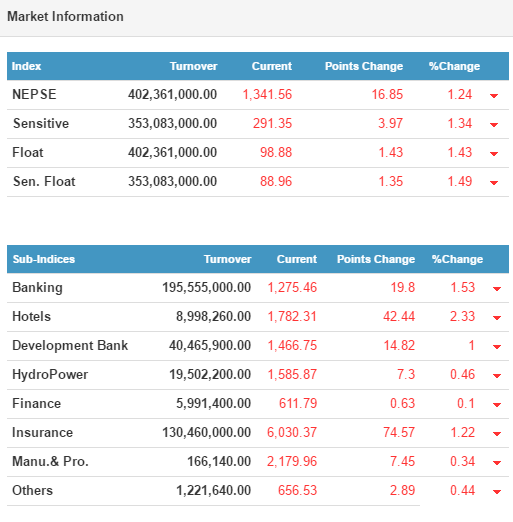513x522 pixels.
Task: Click the Finance sub-index label
Action: click(37, 403)
